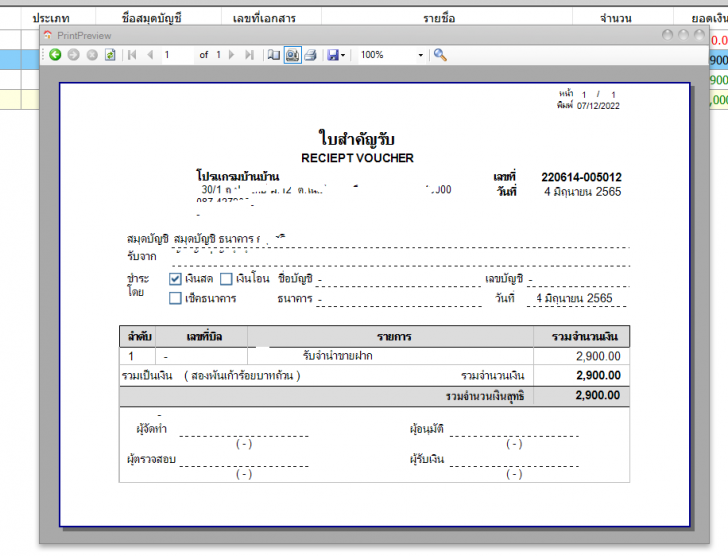The width and height of the screenshot is (728, 556).
Task: Click the voucher number 220614-005012
Action: [x=581, y=177]
